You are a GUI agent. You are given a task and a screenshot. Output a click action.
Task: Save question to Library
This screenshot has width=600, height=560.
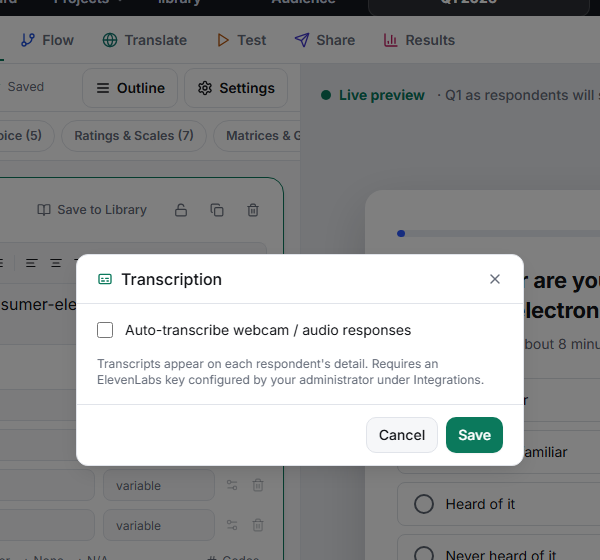click(92, 210)
